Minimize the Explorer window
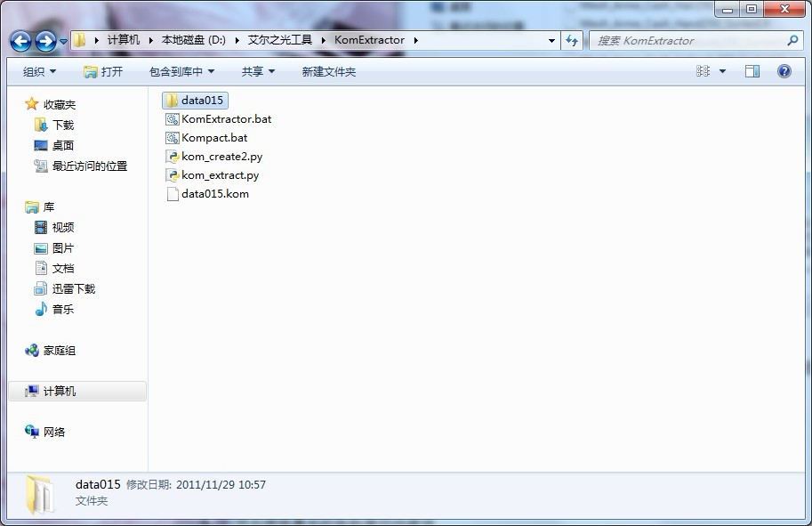This screenshot has width=812, height=526. pos(728,9)
